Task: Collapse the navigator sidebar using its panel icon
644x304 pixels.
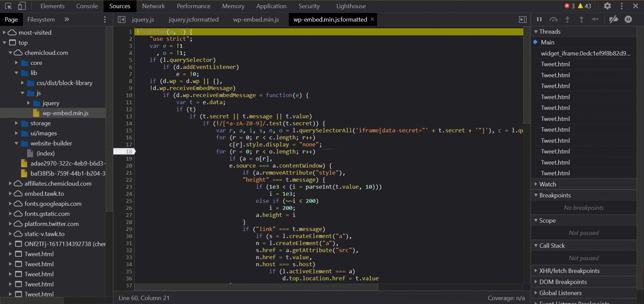Action: [122, 20]
